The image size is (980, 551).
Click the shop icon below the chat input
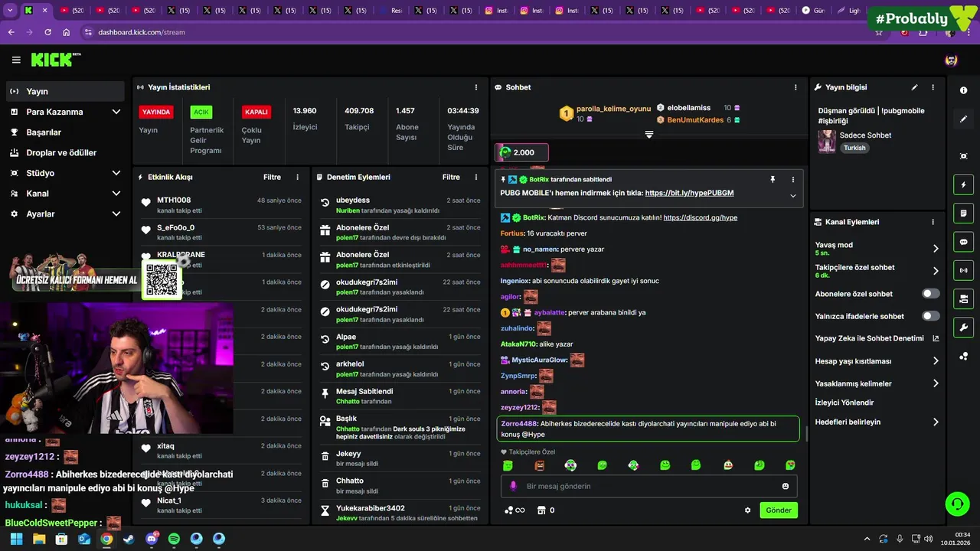[x=541, y=510]
